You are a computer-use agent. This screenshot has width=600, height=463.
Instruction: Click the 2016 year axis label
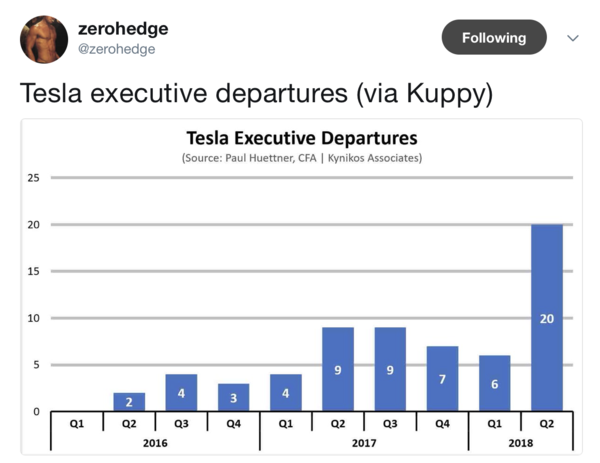[155, 441]
